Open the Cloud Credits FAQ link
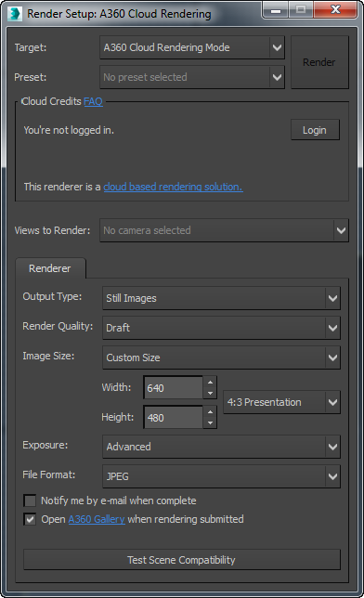Screen dimensions: 364x598 point(93,101)
